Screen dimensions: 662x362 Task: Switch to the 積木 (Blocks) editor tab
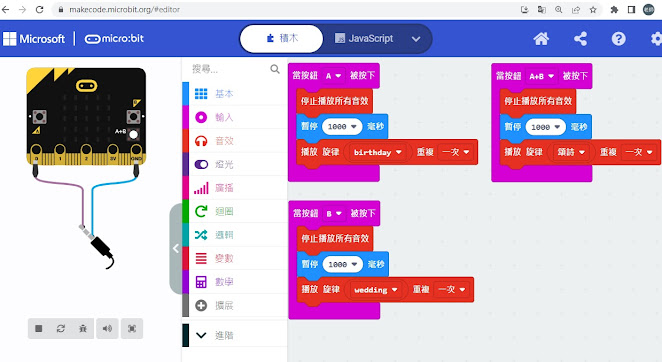pyautogui.click(x=282, y=38)
